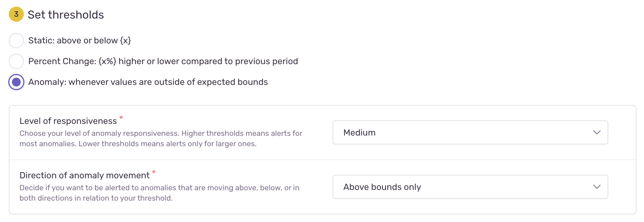Click the required dot by Level of responsiveness
This screenshot has height=222, width=644.
tap(121, 117)
